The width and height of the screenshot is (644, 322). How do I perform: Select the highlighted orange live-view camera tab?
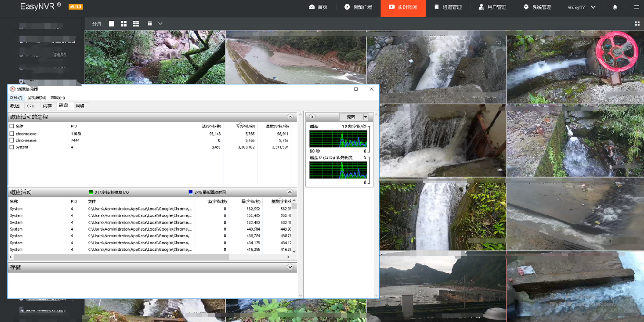click(x=403, y=7)
